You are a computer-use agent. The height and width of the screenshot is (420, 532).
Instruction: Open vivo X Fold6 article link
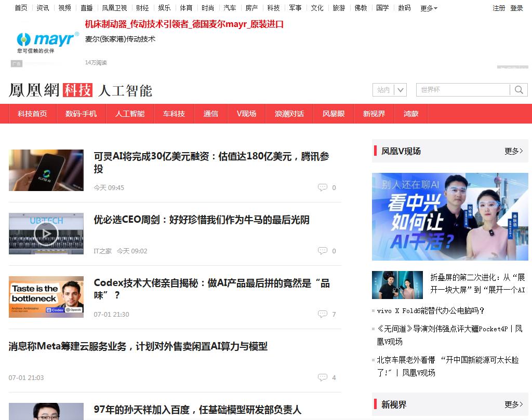(x=431, y=310)
